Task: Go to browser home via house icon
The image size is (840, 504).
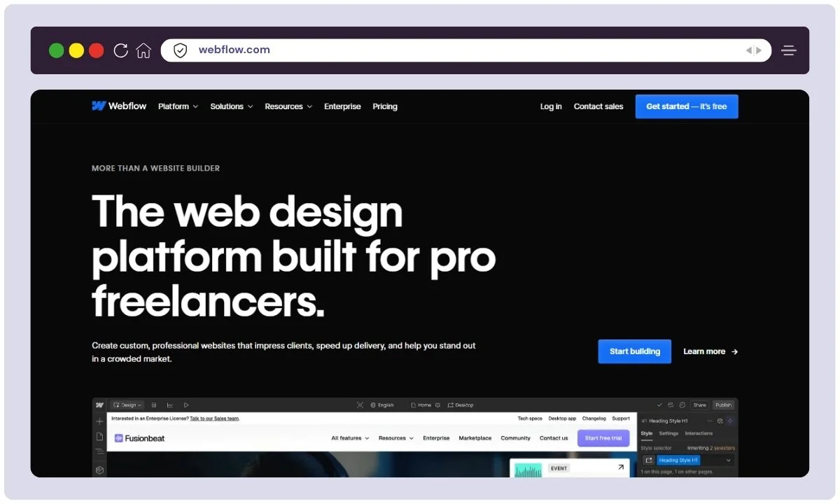Action: (x=143, y=50)
